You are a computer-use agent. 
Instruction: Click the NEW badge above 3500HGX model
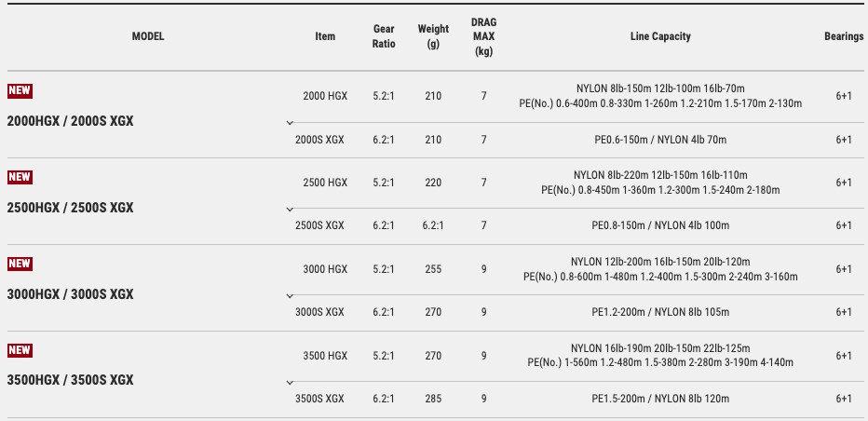[x=20, y=350]
